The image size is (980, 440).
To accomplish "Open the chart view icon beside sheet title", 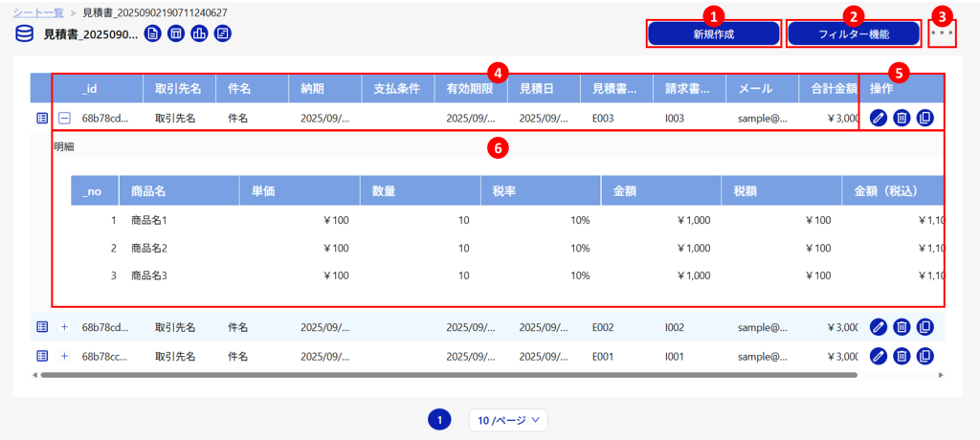I will 199,34.
